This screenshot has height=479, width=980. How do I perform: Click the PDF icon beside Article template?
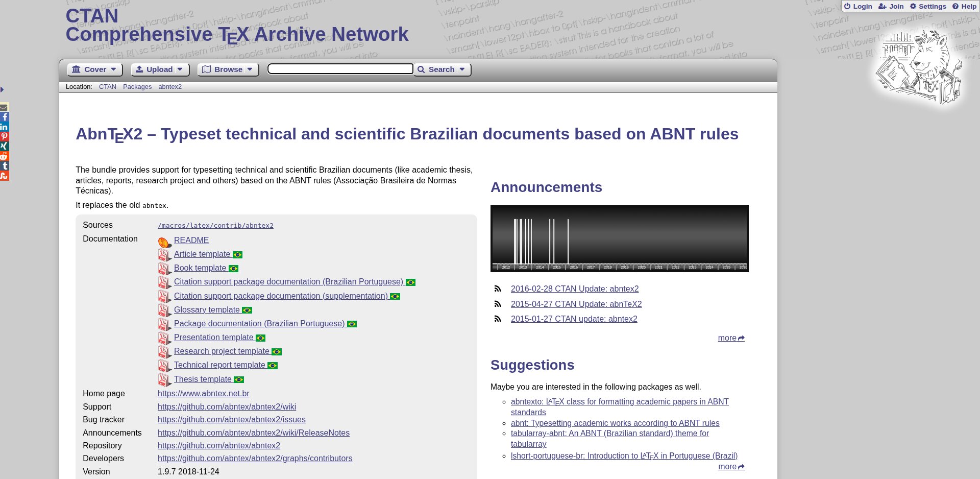coord(164,255)
